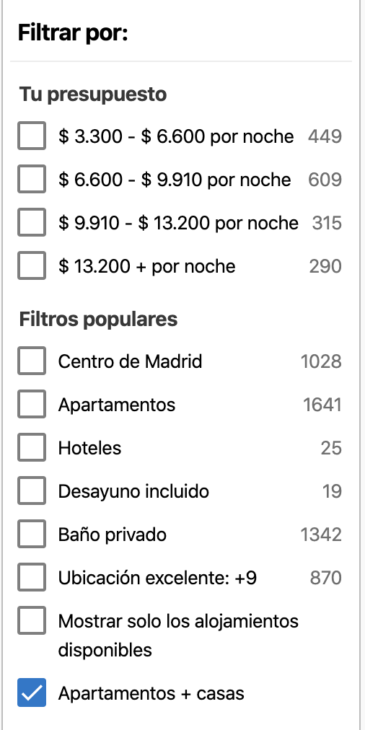
Task: Select the $ 13.200 + por noche checkbox
Action: click(32, 266)
